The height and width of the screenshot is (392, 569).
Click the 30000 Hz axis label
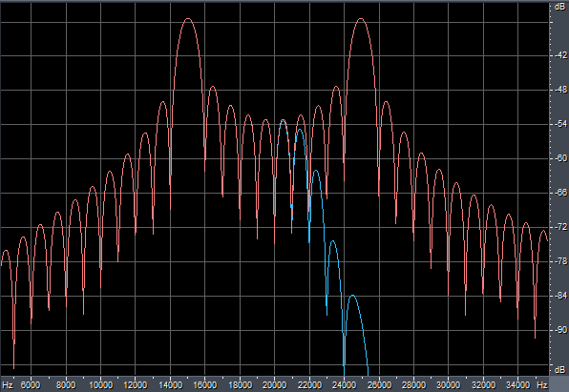(x=448, y=384)
